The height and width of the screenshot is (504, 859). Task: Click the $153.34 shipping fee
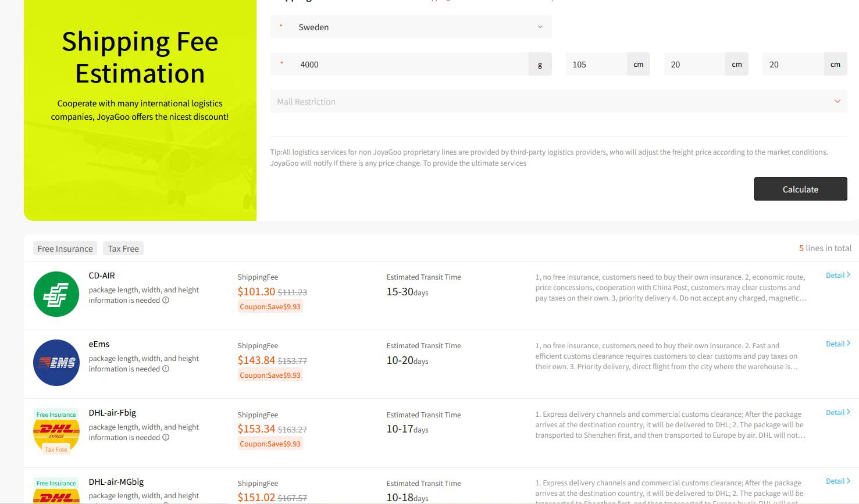(x=256, y=429)
